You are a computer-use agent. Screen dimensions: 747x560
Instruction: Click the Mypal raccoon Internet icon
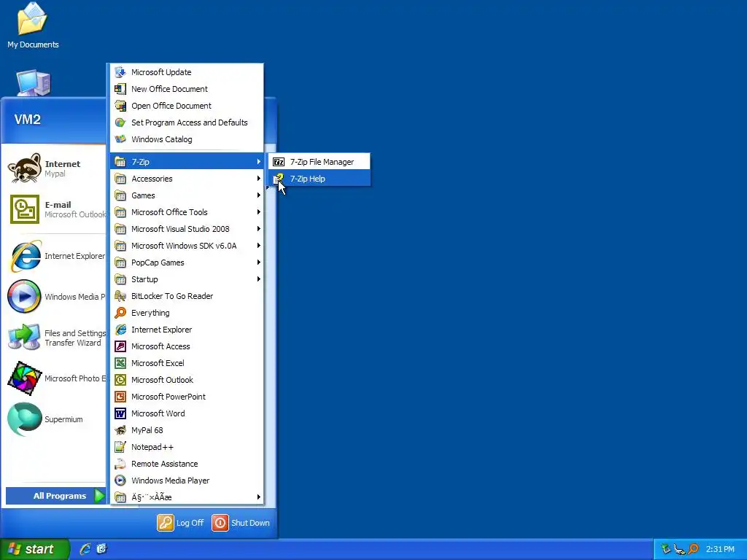click(24, 168)
